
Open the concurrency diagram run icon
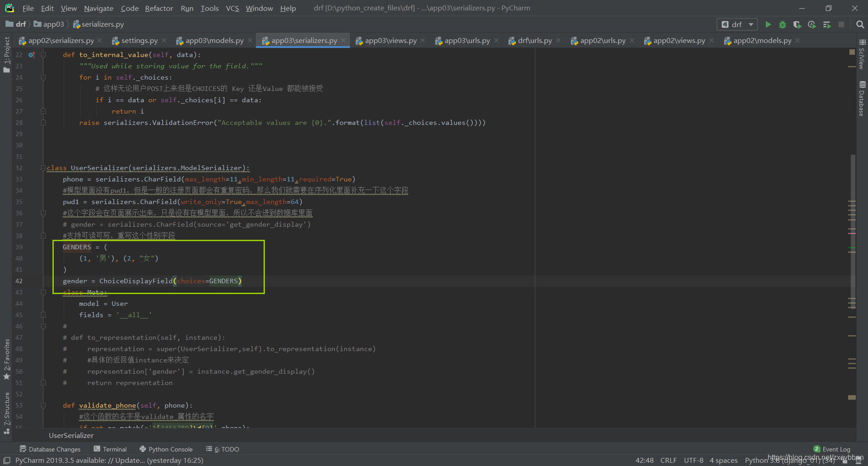827,24
